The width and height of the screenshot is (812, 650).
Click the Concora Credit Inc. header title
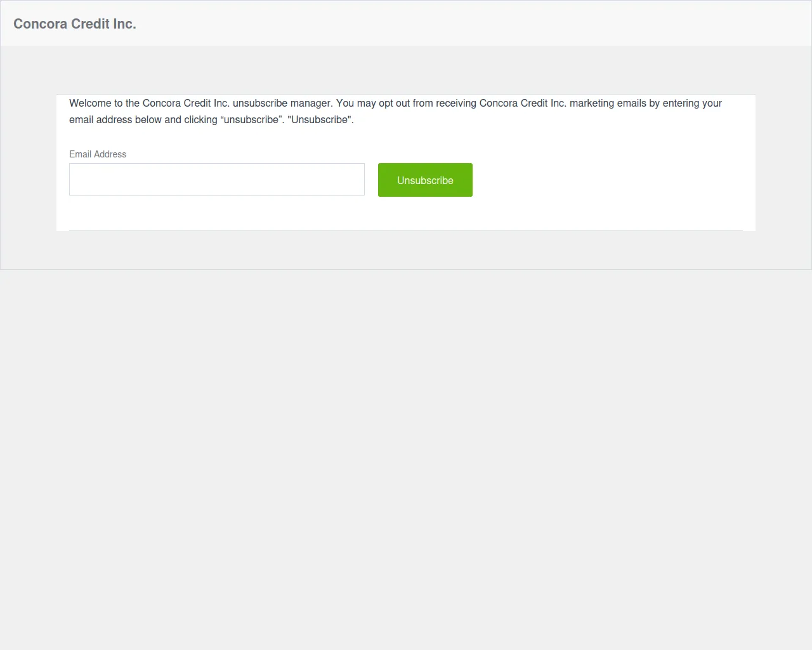75,24
